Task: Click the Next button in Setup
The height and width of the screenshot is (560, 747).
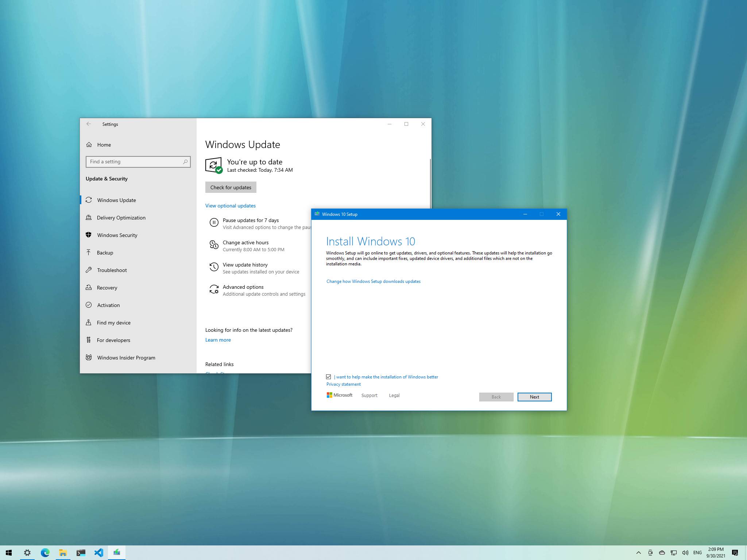Action: [x=534, y=397]
